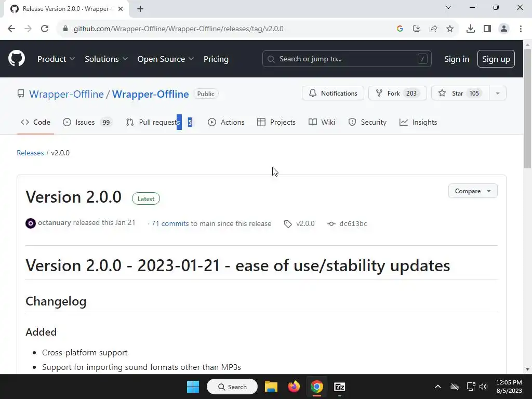This screenshot has width=532, height=399.
Task: Expand the Solutions menu
Action: pyautogui.click(x=106, y=59)
